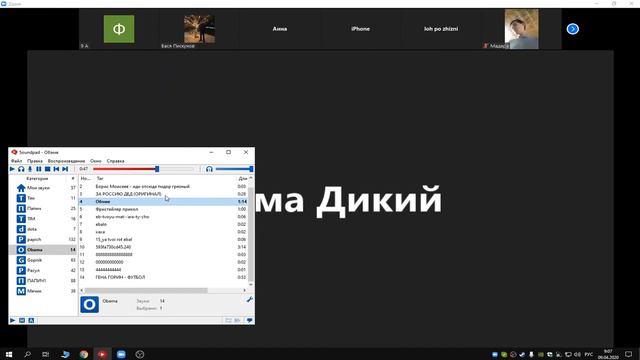Open the Файл menu
The image size is (640, 360).
click(17, 161)
